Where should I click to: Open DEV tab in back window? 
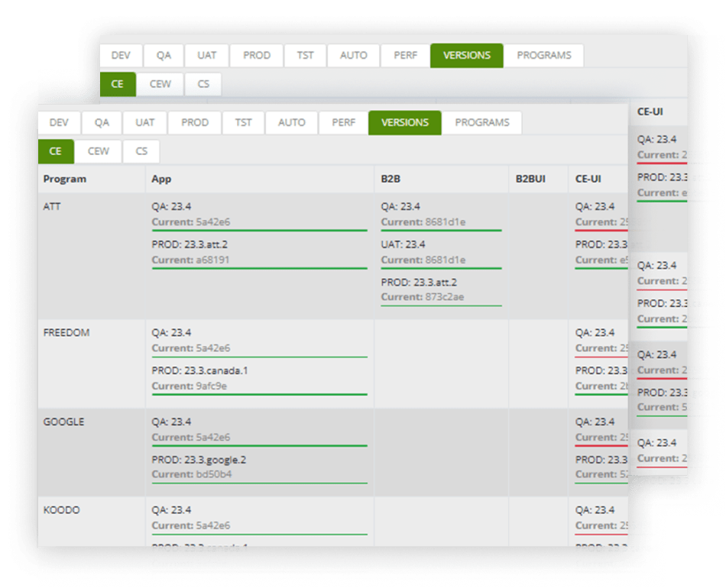(121, 56)
